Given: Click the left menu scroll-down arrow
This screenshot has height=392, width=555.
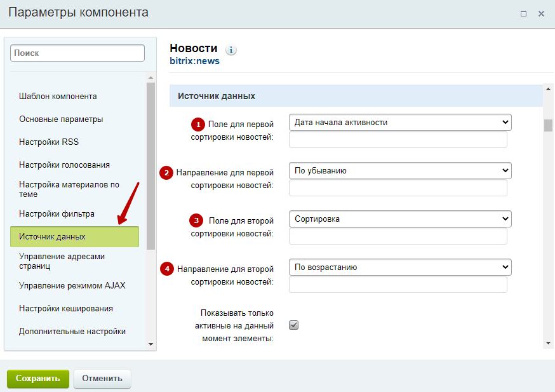Looking at the screenshot, I should (x=150, y=344).
